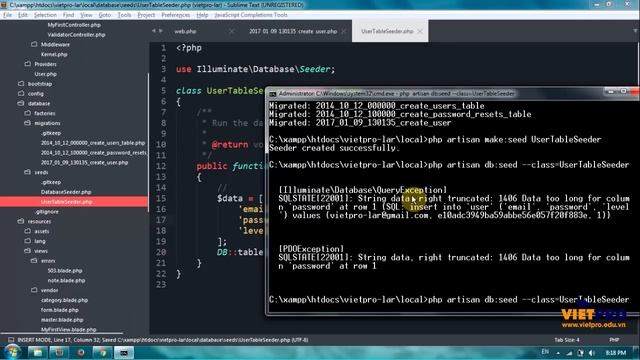Change Tab Size: 4 setting
This screenshot has width=640, height=360.
(x=567, y=340)
